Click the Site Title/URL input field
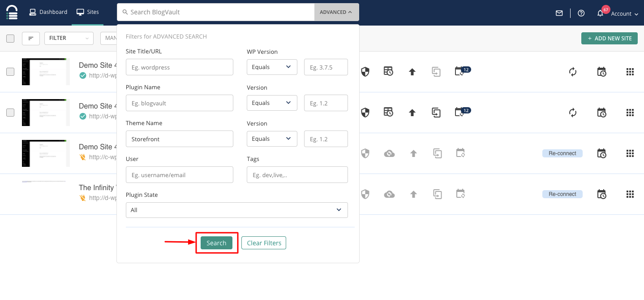The width and height of the screenshot is (644, 300). coord(180,67)
